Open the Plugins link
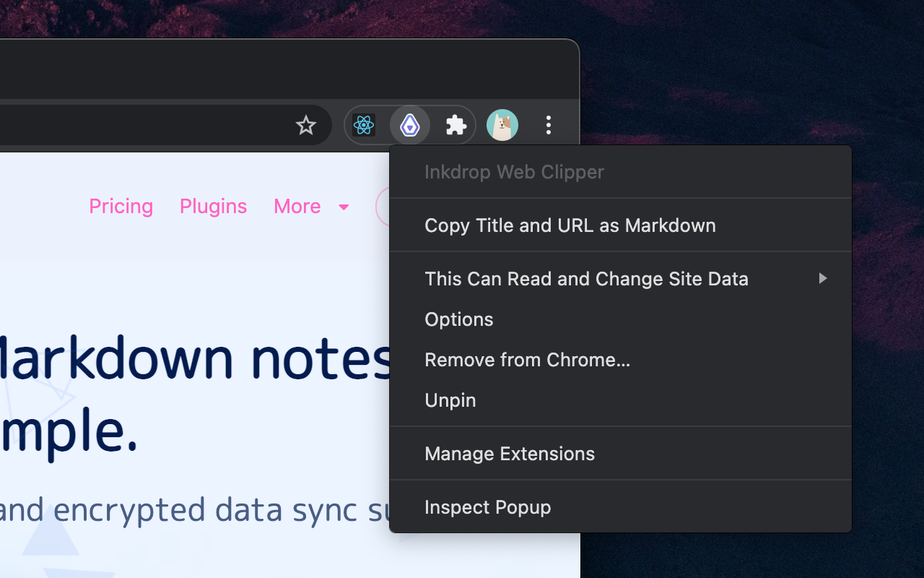 (x=213, y=207)
